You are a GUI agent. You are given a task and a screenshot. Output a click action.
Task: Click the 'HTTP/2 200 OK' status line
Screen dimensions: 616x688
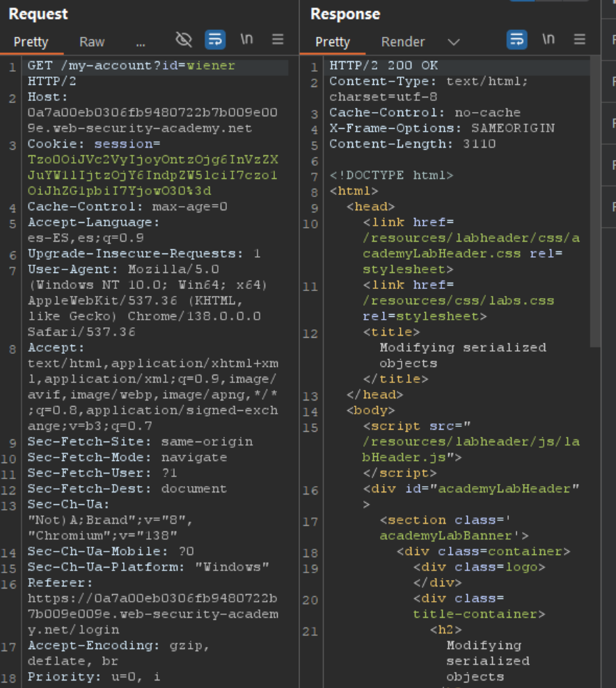coord(384,65)
